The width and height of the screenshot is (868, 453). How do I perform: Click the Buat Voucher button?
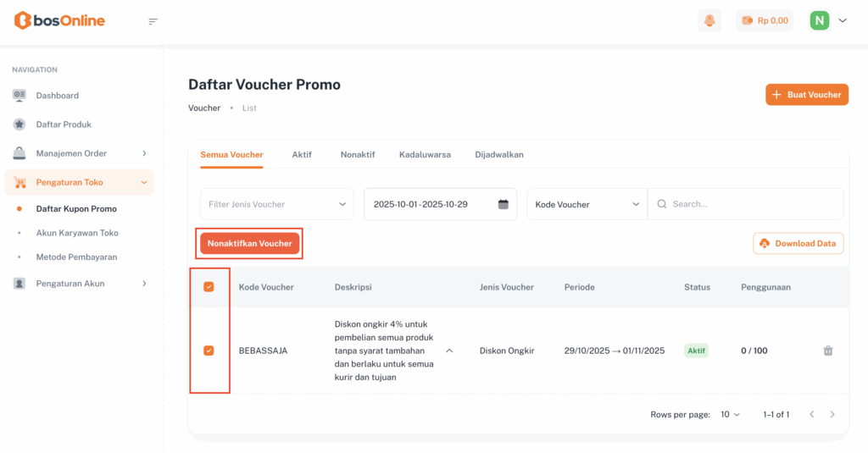click(x=806, y=95)
